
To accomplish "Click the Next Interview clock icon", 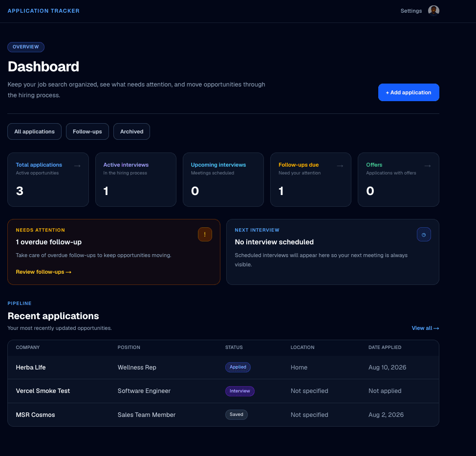I will click(x=424, y=235).
